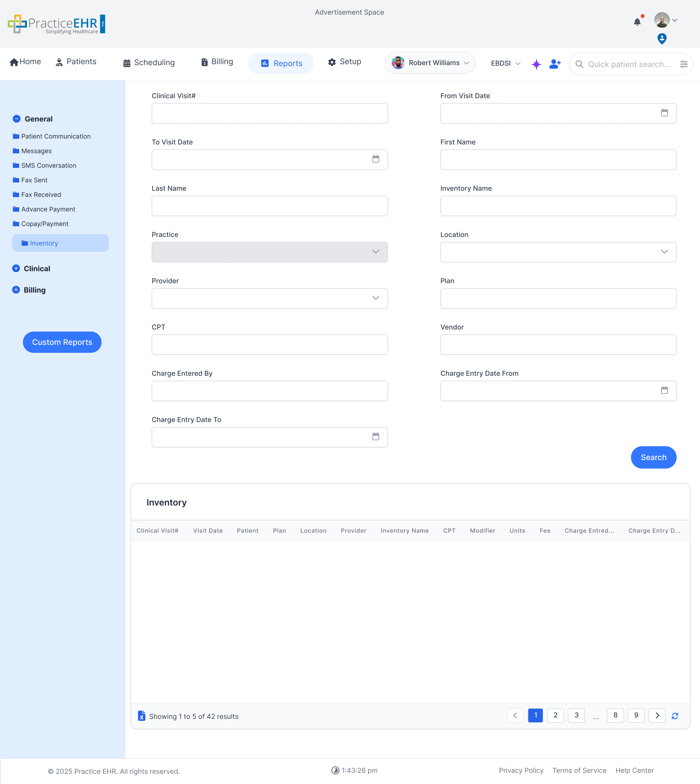Collapse the General section
The image size is (700, 784).
click(x=17, y=119)
